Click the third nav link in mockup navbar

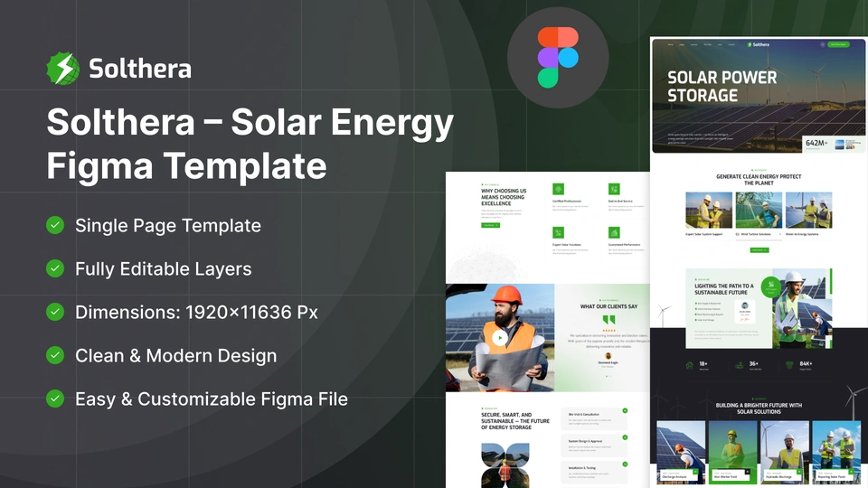pyautogui.click(x=694, y=44)
